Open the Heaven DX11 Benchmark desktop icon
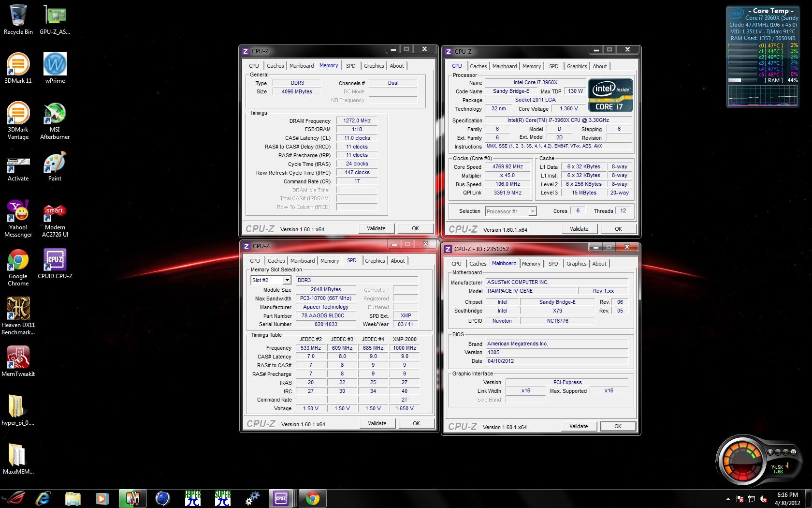 point(18,316)
